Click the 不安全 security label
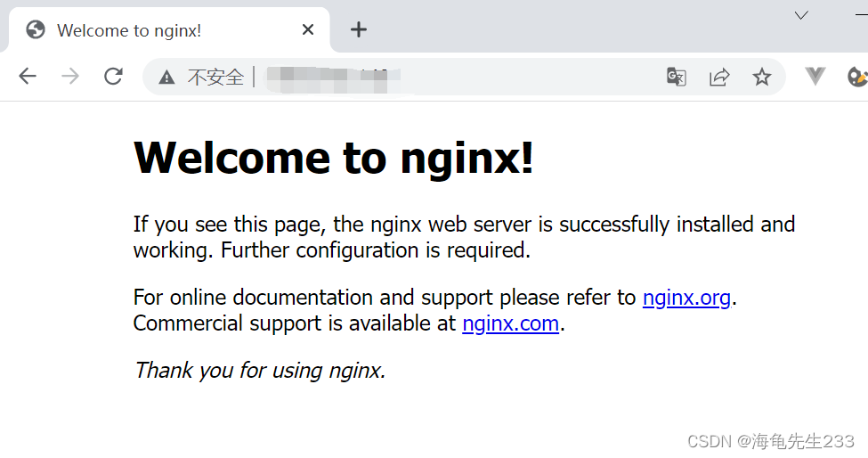 tap(215, 78)
